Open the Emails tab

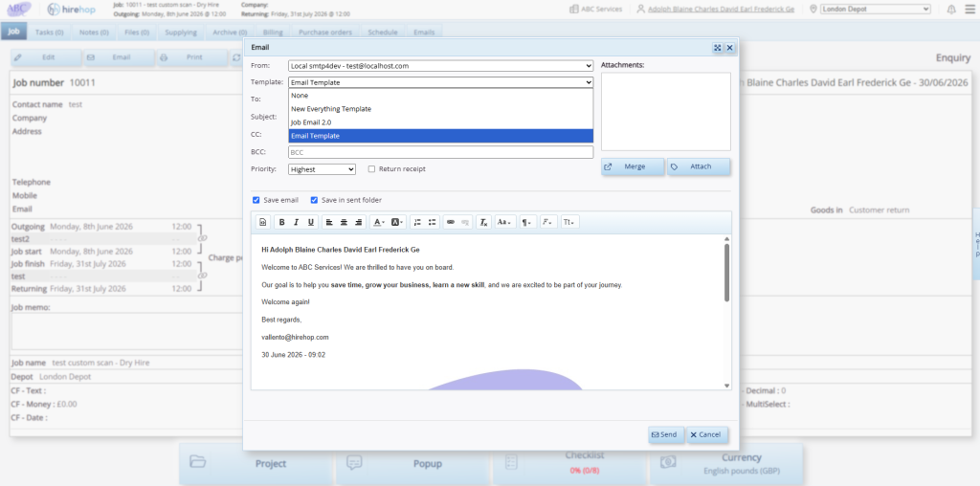tap(424, 32)
